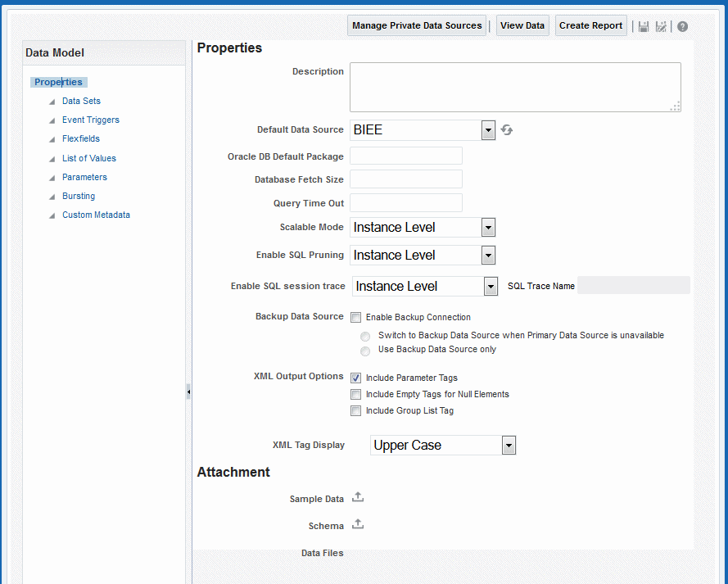Click the Create Report button

pos(590,25)
